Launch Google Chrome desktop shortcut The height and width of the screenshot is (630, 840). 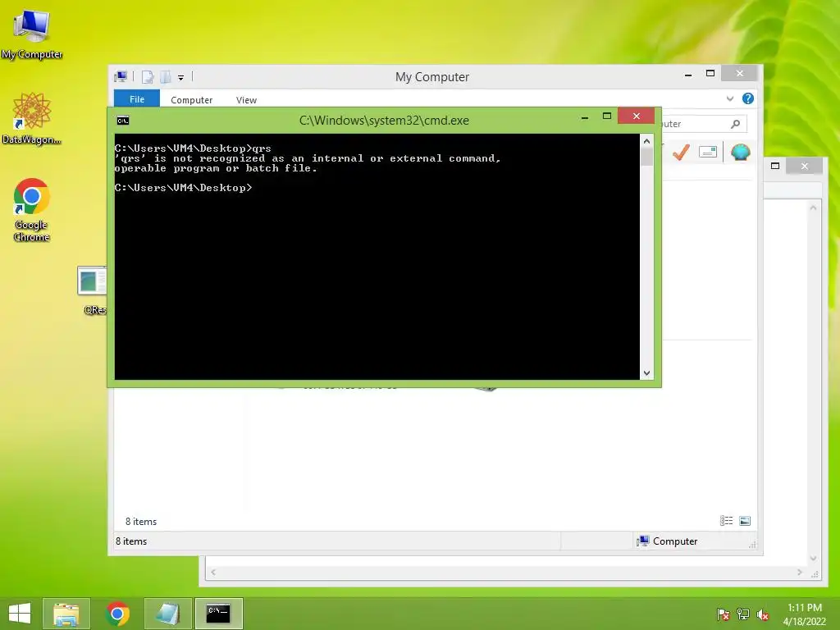tap(32, 209)
